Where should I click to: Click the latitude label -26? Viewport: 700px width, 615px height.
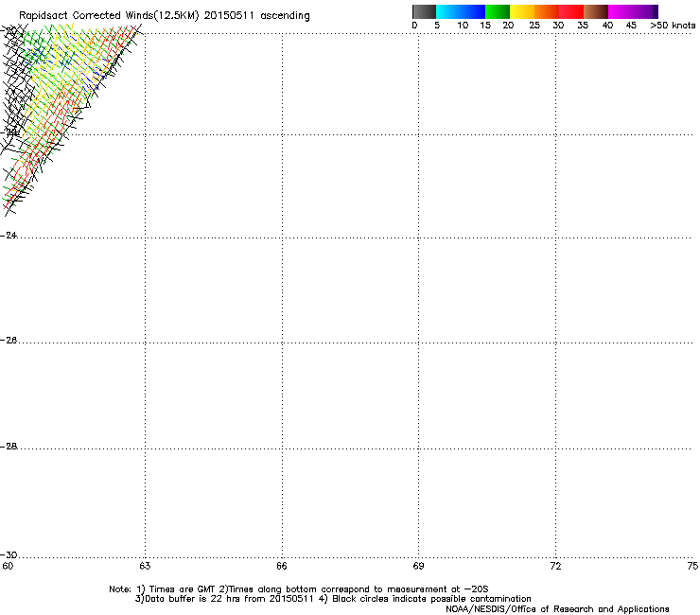coord(9,341)
